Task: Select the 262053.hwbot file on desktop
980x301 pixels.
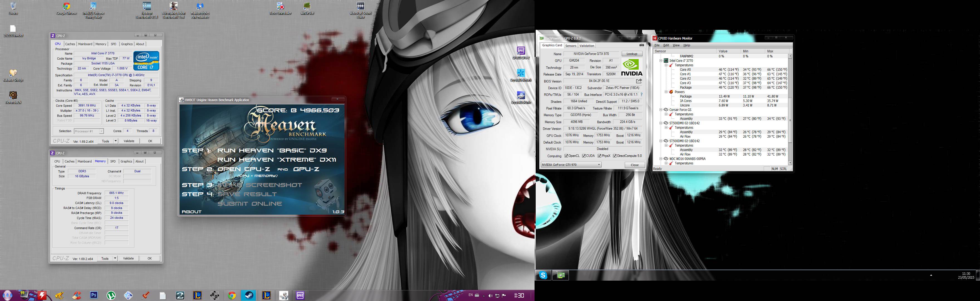Action: [x=13, y=31]
